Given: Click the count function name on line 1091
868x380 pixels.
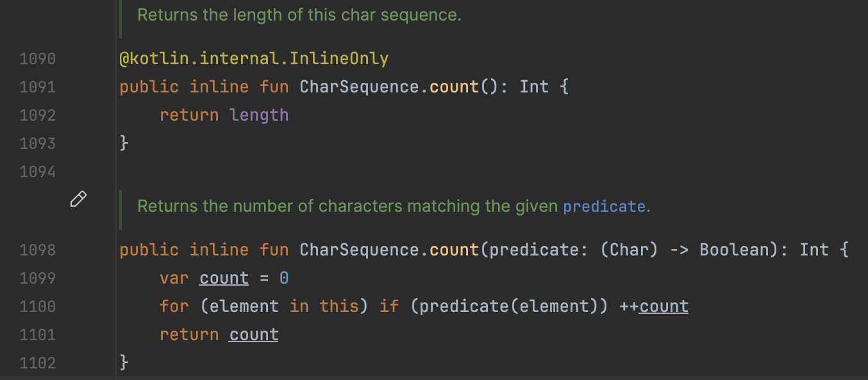Looking at the screenshot, I should 455,87.
